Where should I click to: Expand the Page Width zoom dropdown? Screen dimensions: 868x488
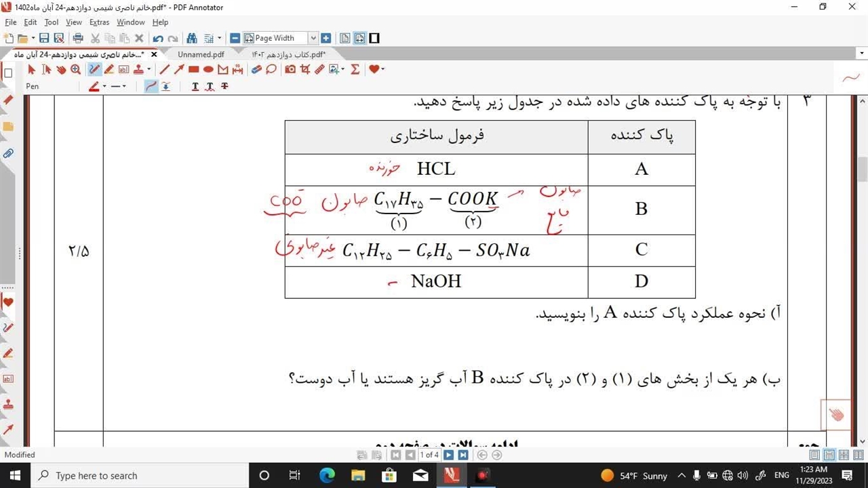[x=313, y=39]
